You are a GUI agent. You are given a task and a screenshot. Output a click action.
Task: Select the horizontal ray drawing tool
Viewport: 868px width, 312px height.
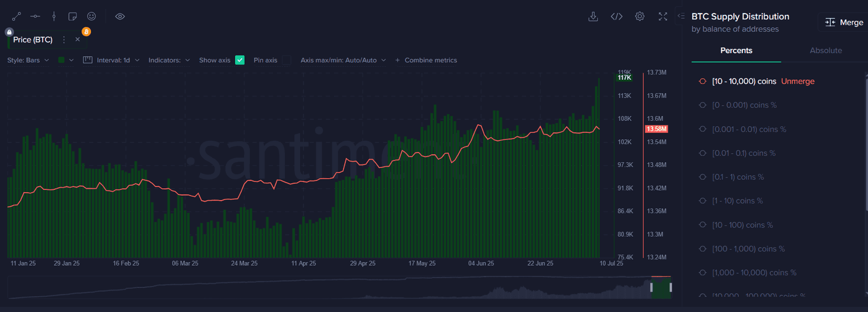[35, 16]
